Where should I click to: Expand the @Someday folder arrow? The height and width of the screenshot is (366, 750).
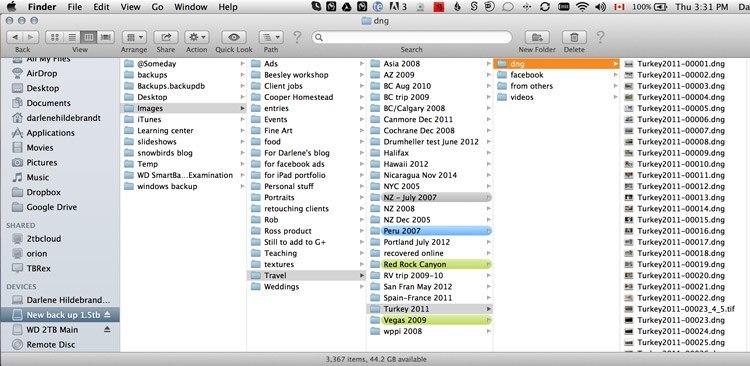tap(243, 64)
